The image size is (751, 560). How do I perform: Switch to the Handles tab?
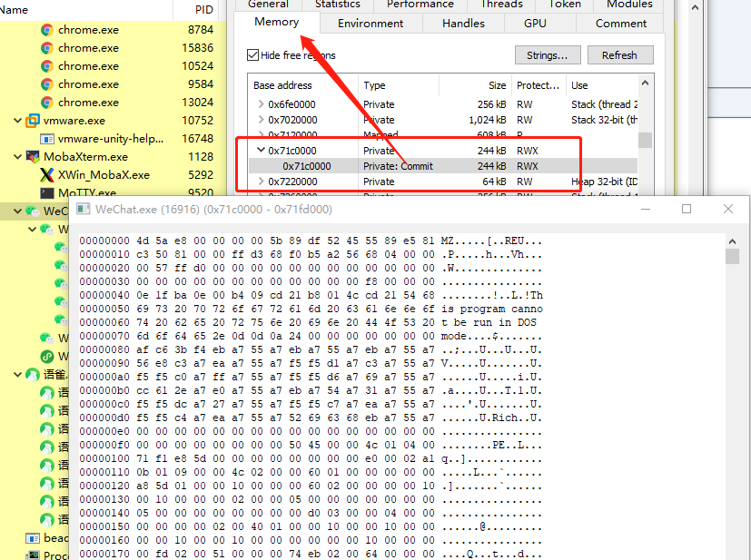(463, 23)
